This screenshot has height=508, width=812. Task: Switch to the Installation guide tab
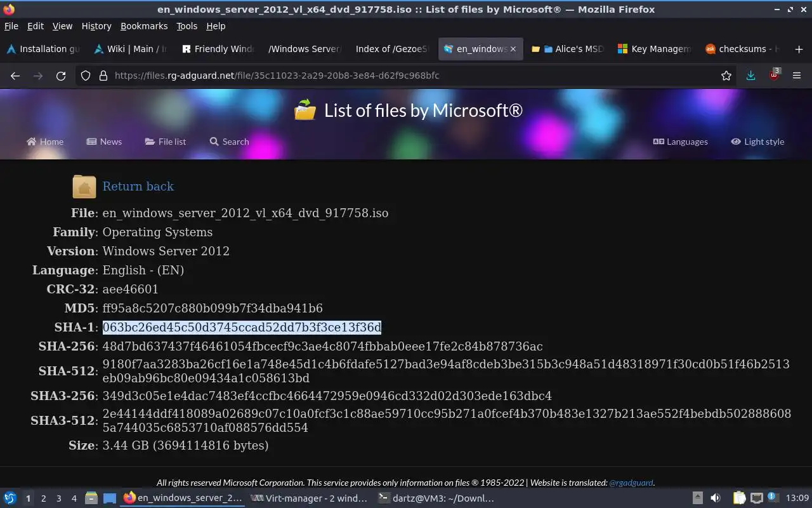(x=43, y=49)
